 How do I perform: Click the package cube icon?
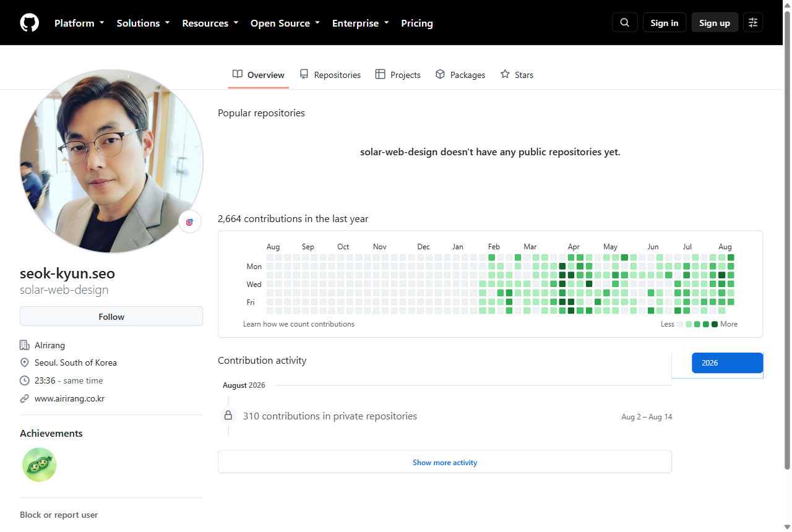point(440,74)
